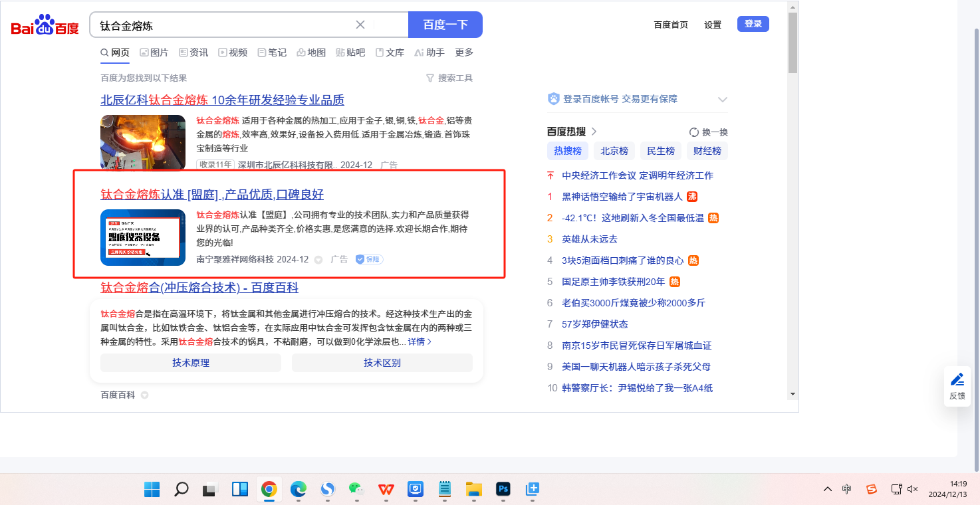Image resolution: width=980 pixels, height=505 pixels.
Task: Click the 反馈 feedback pencil icon
Action: pos(957,380)
